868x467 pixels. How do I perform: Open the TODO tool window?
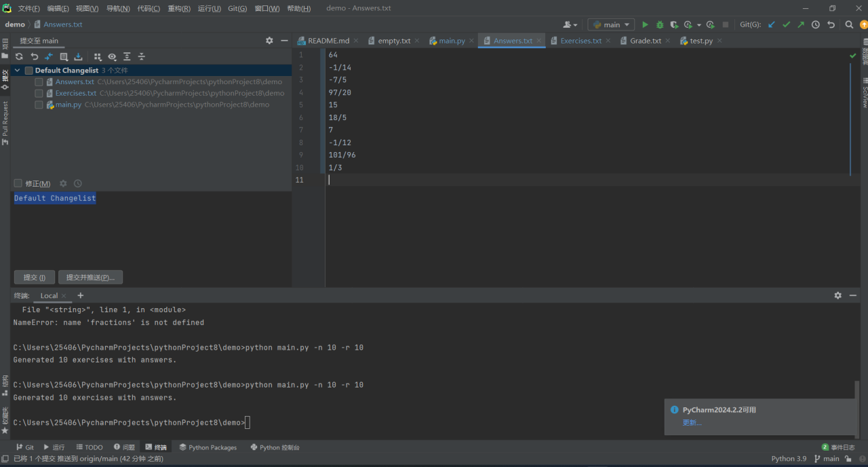pyautogui.click(x=90, y=447)
